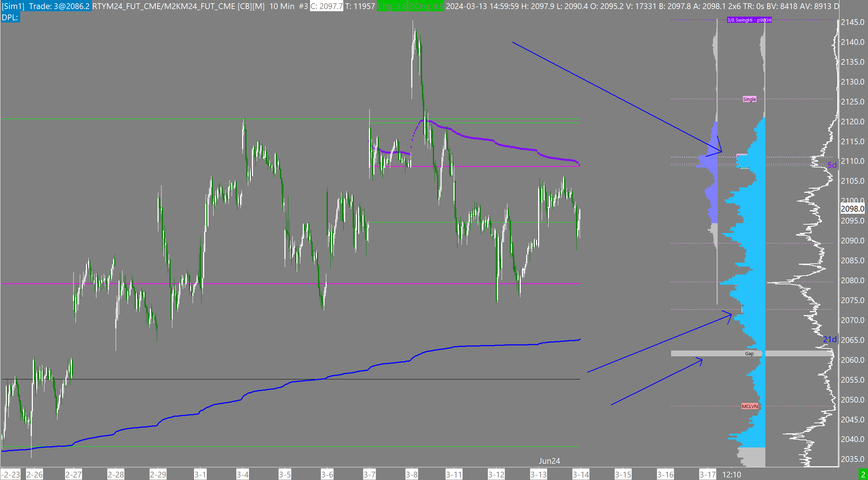Click the Sim1 trade position label
This screenshot has height=480, width=868.
(46, 6)
